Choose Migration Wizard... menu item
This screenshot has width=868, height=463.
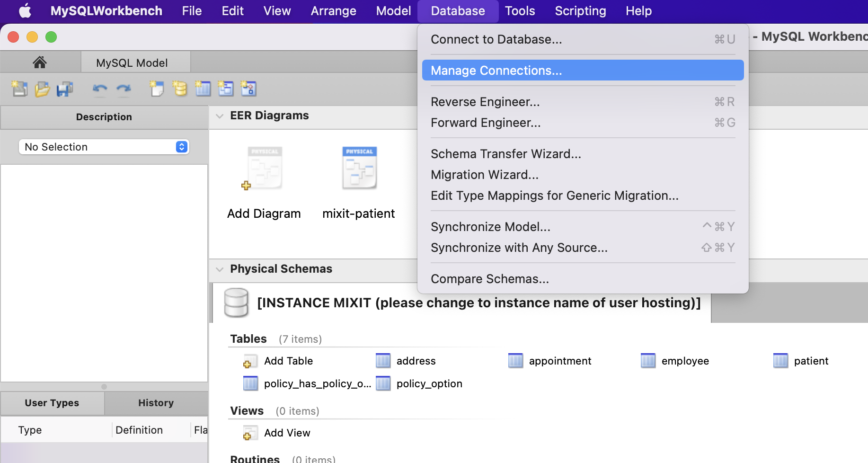pyautogui.click(x=583, y=175)
